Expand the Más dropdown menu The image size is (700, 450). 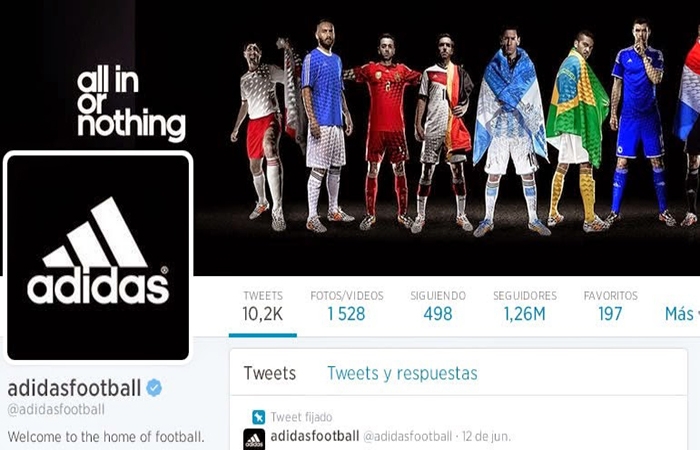682,314
